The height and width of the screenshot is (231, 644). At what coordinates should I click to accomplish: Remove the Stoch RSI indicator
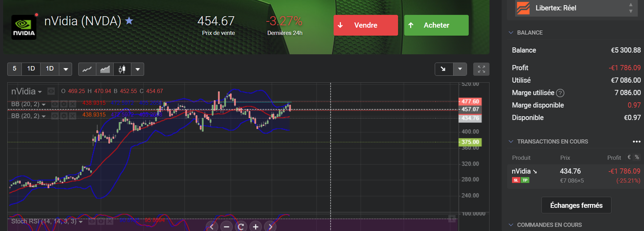point(109,221)
